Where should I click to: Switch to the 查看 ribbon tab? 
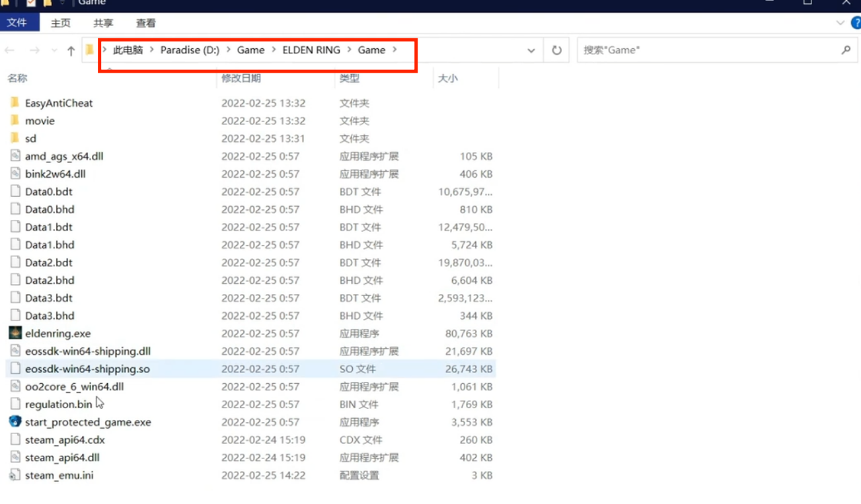click(145, 23)
